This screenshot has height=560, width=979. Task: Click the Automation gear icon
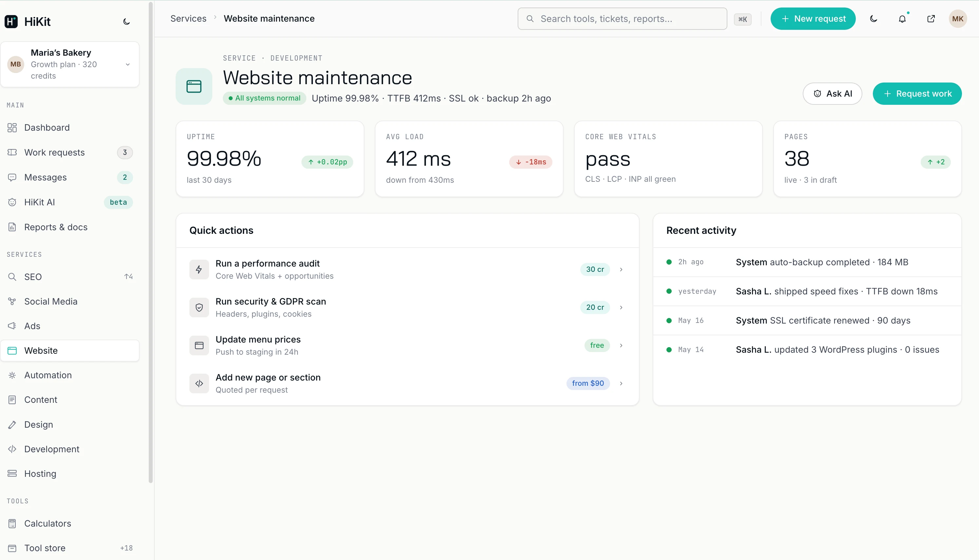(12, 375)
